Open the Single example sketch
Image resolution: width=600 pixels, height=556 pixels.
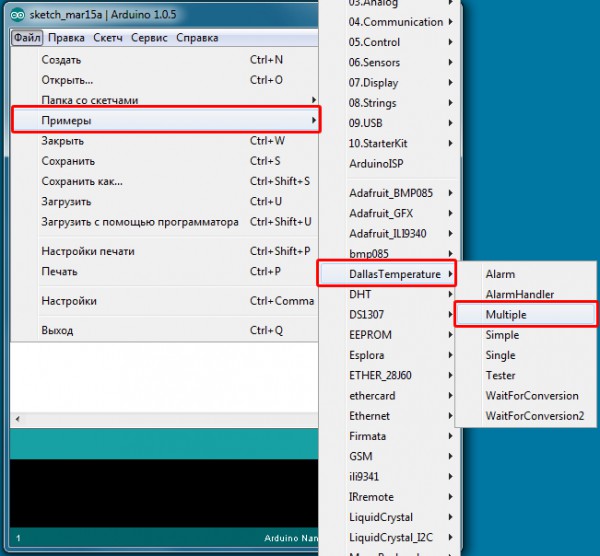[x=526, y=355]
